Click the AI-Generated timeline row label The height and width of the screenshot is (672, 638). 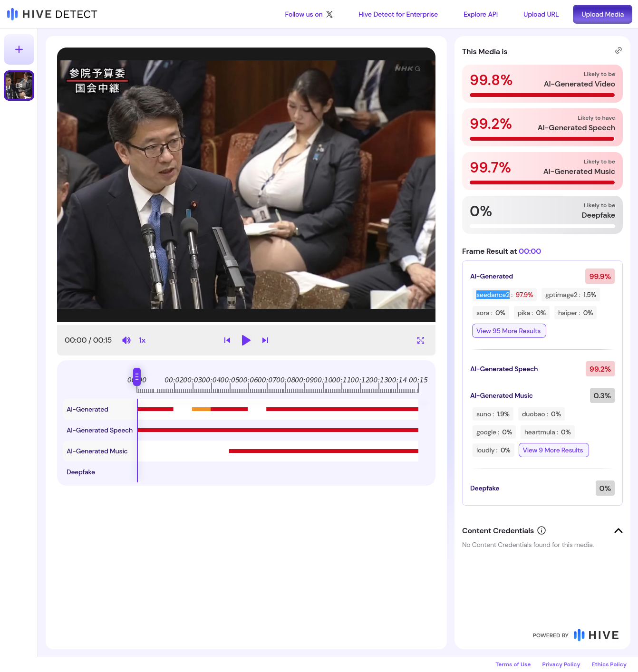point(87,409)
